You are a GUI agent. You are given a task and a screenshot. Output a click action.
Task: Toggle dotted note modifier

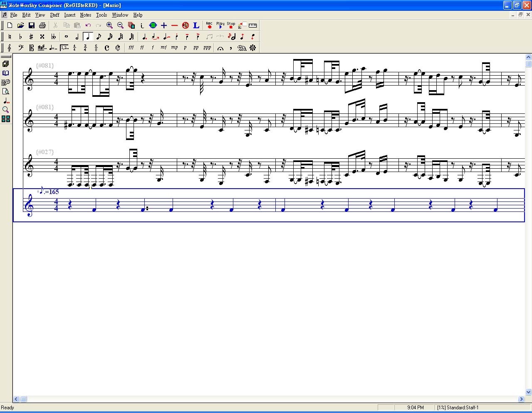[144, 37]
